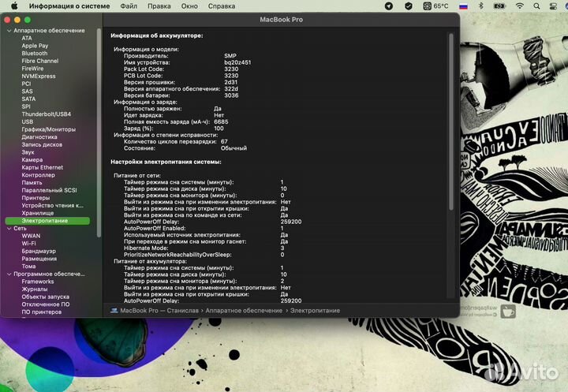Open Control Center icon

pyautogui.click(x=553, y=6)
